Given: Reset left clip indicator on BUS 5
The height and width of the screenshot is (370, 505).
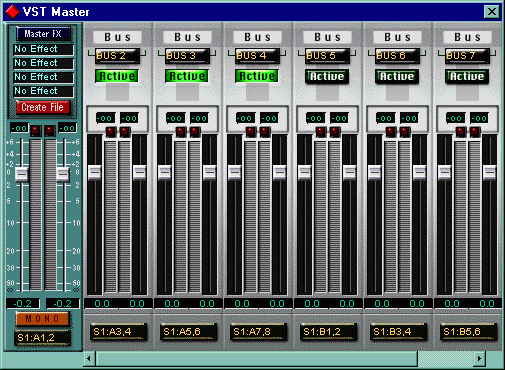Looking at the screenshot, I should point(321,132).
